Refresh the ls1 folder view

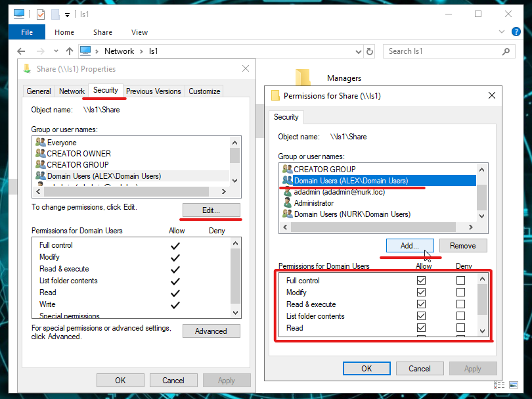(370, 51)
